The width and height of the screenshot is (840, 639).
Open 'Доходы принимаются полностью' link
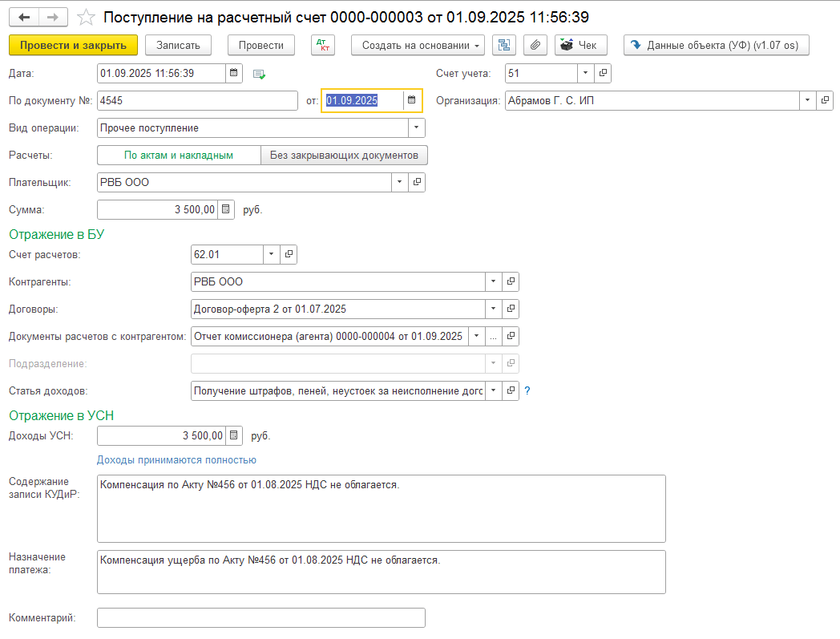coord(176,460)
